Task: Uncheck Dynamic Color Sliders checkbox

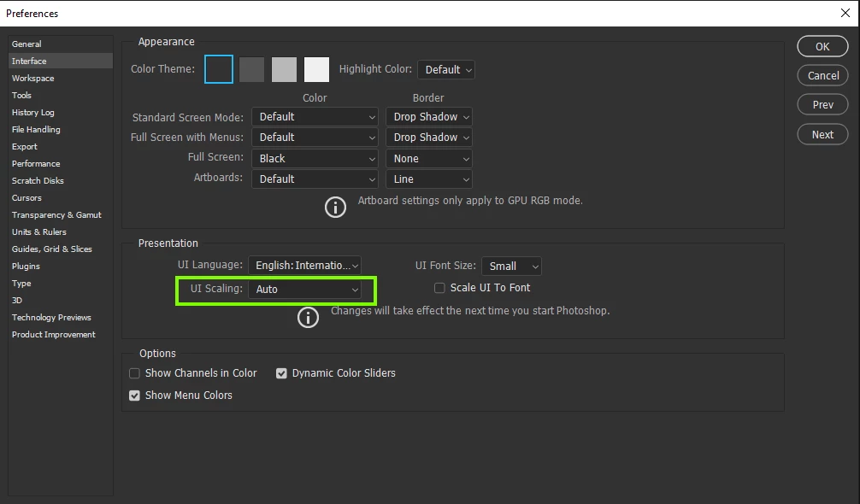Action: [x=281, y=373]
